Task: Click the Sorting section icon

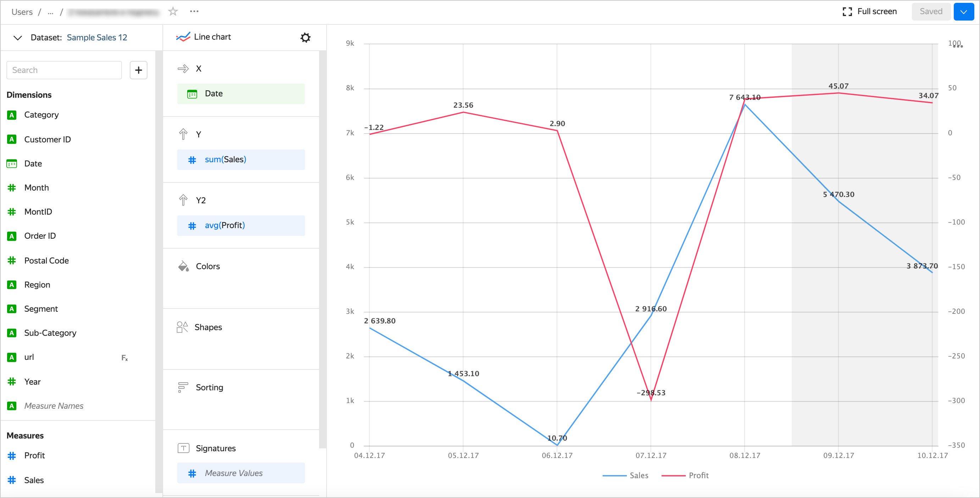Action: 183,387
